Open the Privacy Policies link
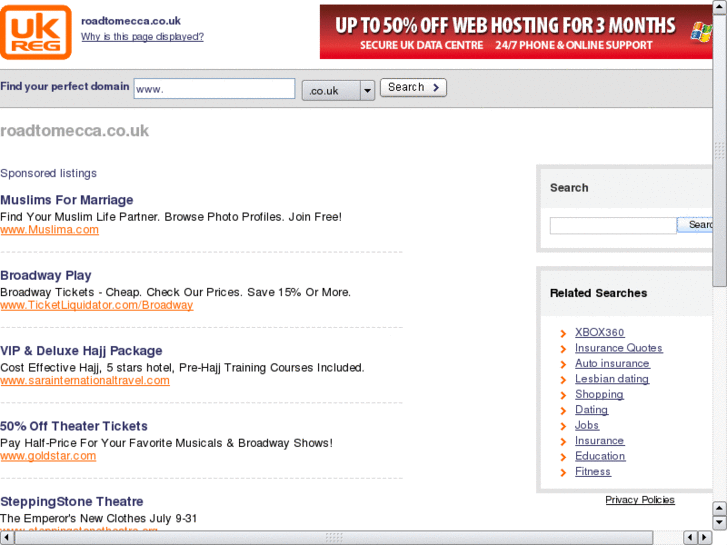Image resolution: width=727 pixels, height=545 pixels. pos(640,500)
